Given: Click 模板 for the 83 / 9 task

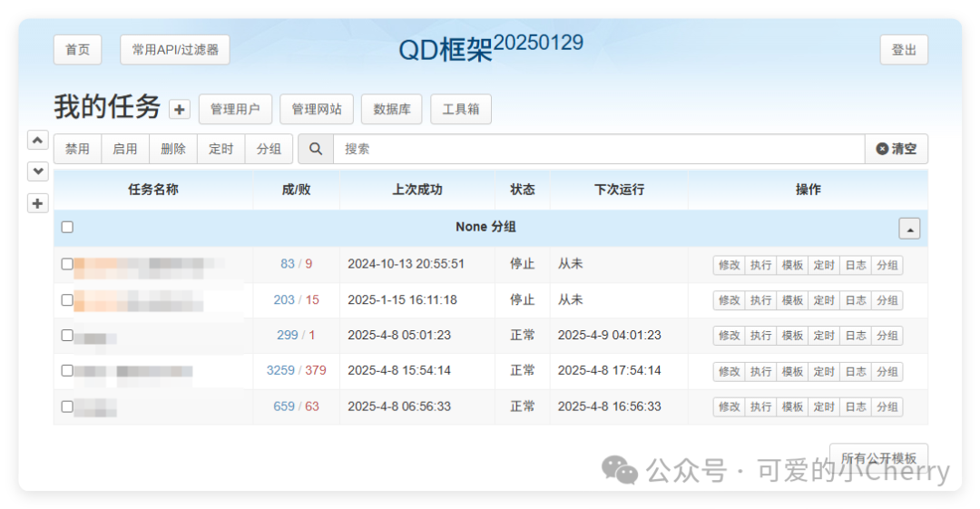Looking at the screenshot, I should (x=792, y=265).
